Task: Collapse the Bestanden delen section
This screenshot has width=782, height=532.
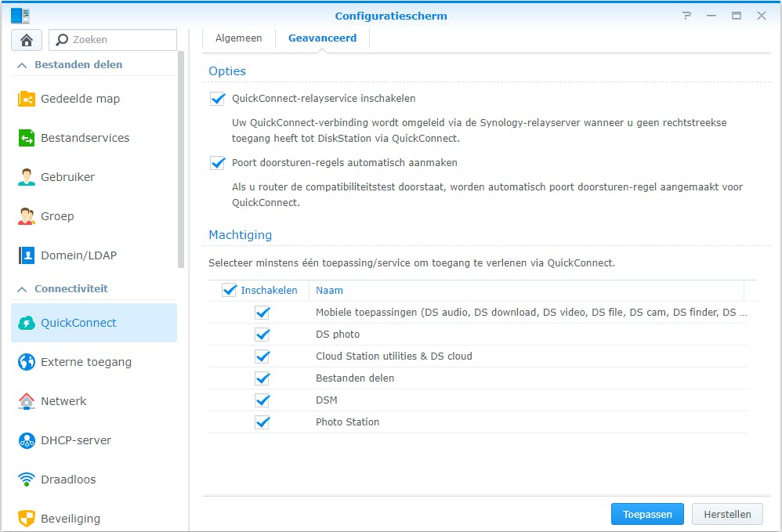Action: [22, 65]
